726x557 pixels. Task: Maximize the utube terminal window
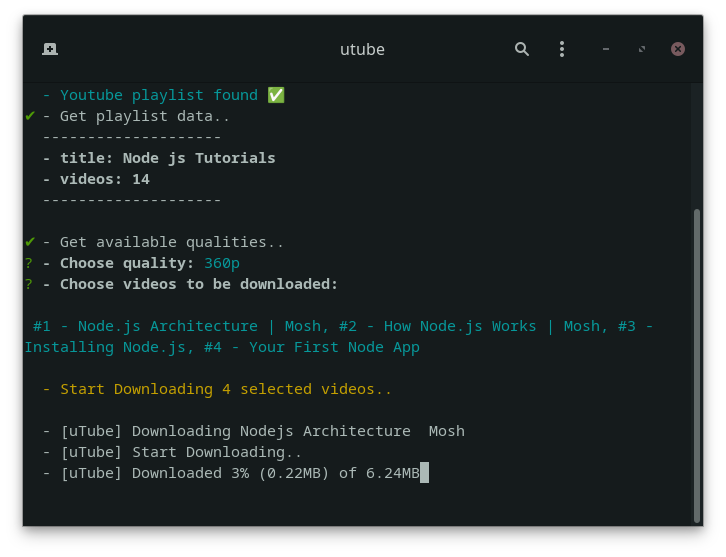[x=642, y=49]
